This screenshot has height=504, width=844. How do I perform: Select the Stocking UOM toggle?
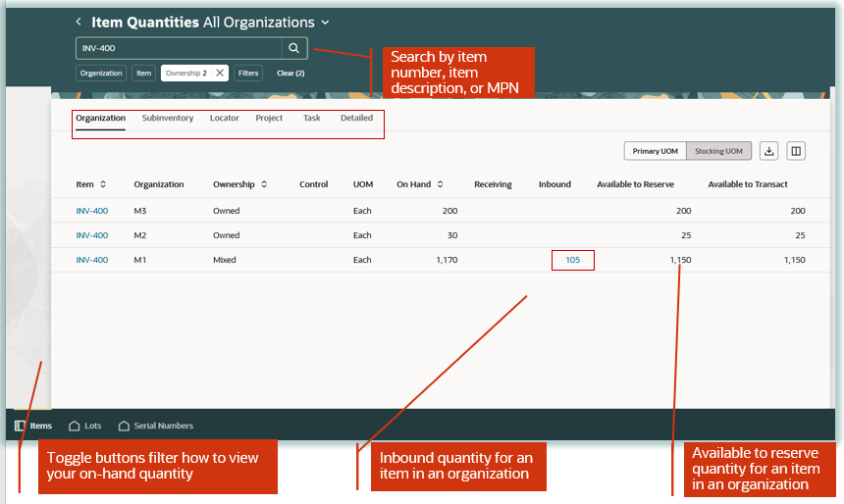click(x=718, y=151)
